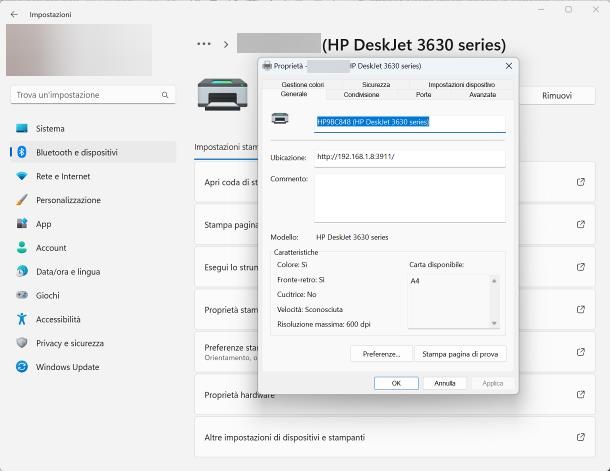Click Fronte-retro: Sì text
Viewport: 610px width, 471px height.
point(301,280)
